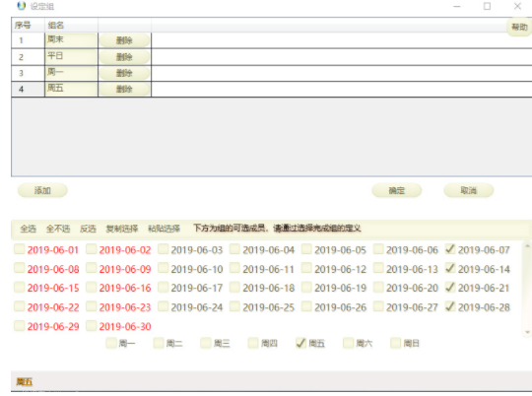Check the 2019-06-29 checkbox
The image size is (532, 396).
click(x=20, y=326)
